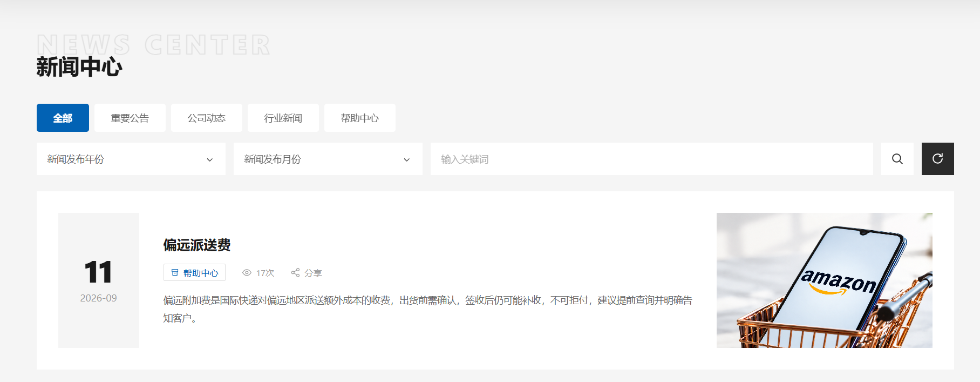Click the chevron arrow of the month selector

tap(407, 159)
